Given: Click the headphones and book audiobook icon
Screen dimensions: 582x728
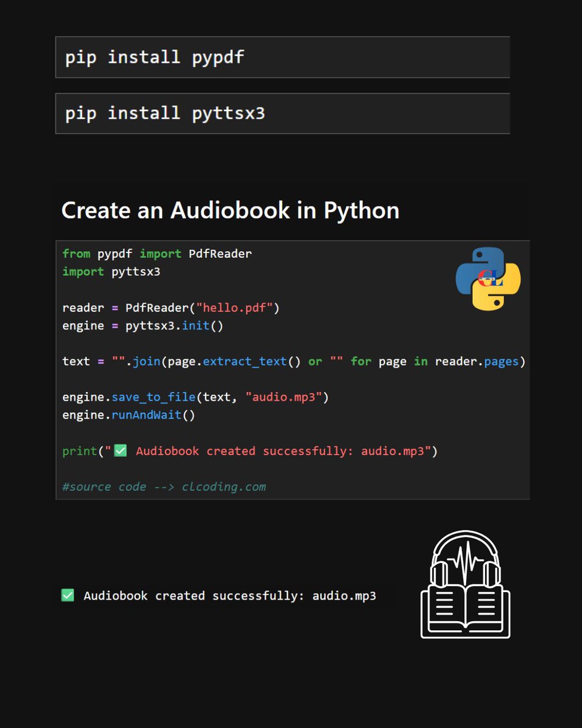Looking at the screenshot, I should 466,584.
